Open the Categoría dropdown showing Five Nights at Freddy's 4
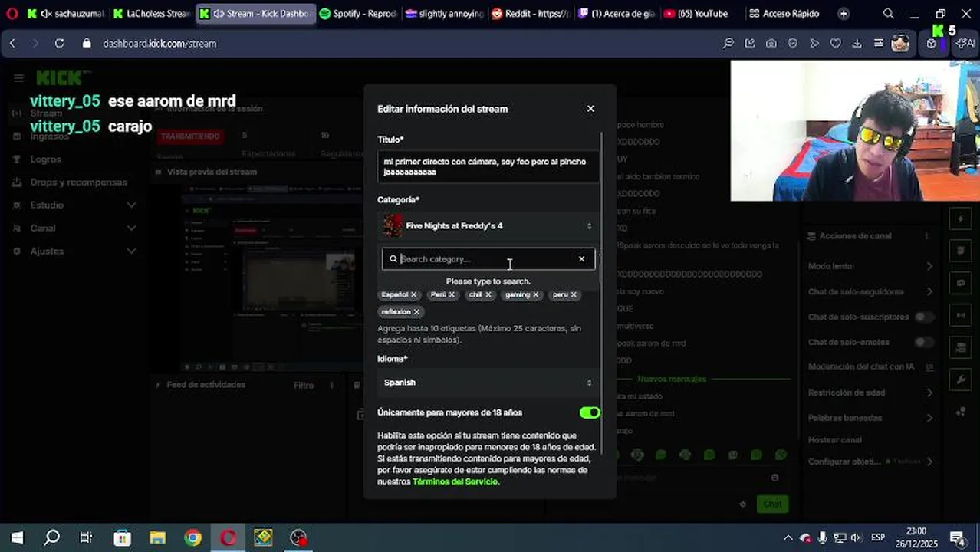 click(488, 226)
